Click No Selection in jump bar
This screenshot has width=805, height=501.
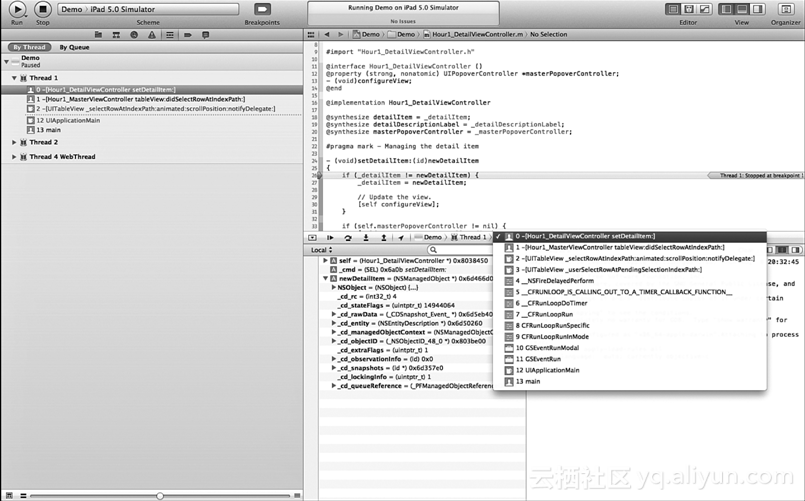(548, 34)
